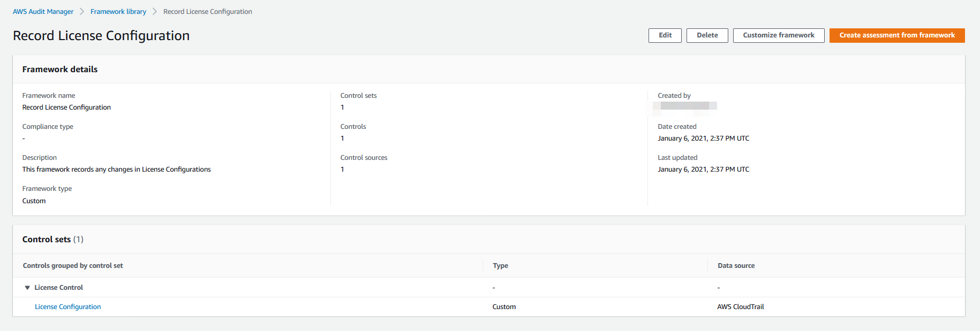Select the Framework name value

point(67,107)
